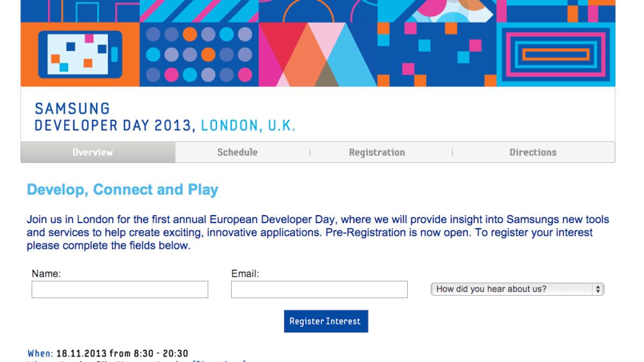Click the "Develop, Connect and Play" heading

(x=122, y=190)
